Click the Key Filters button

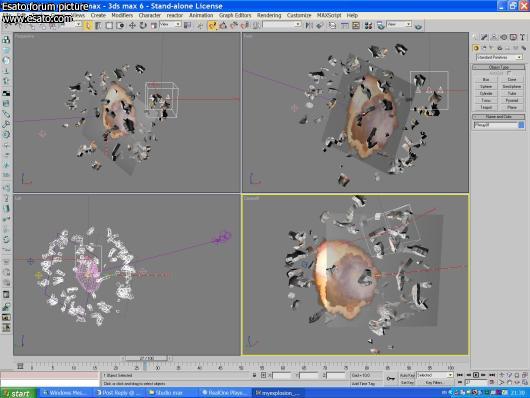point(434,382)
